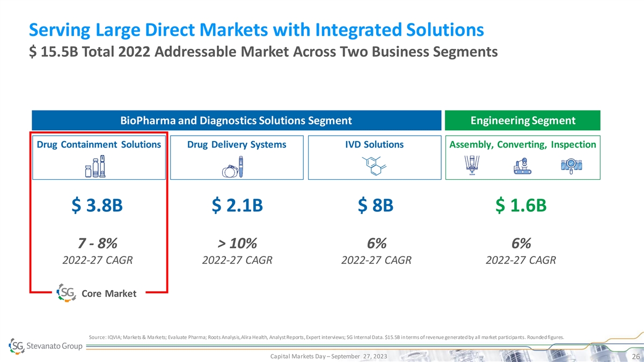644x362 pixels.
Task: Select the conveyor converting machine icon
Action: click(521, 166)
